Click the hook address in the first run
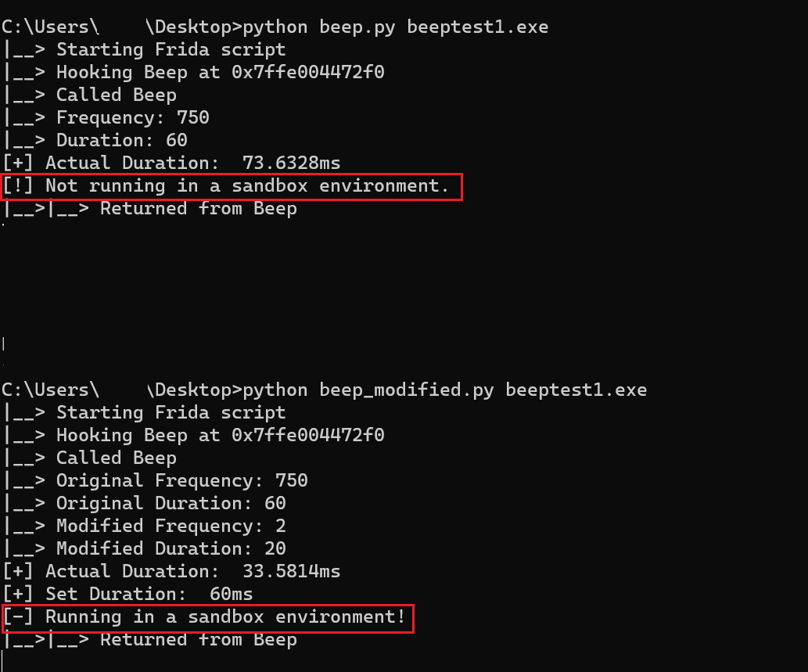This screenshot has height=672, width=808. pos(307,72)
